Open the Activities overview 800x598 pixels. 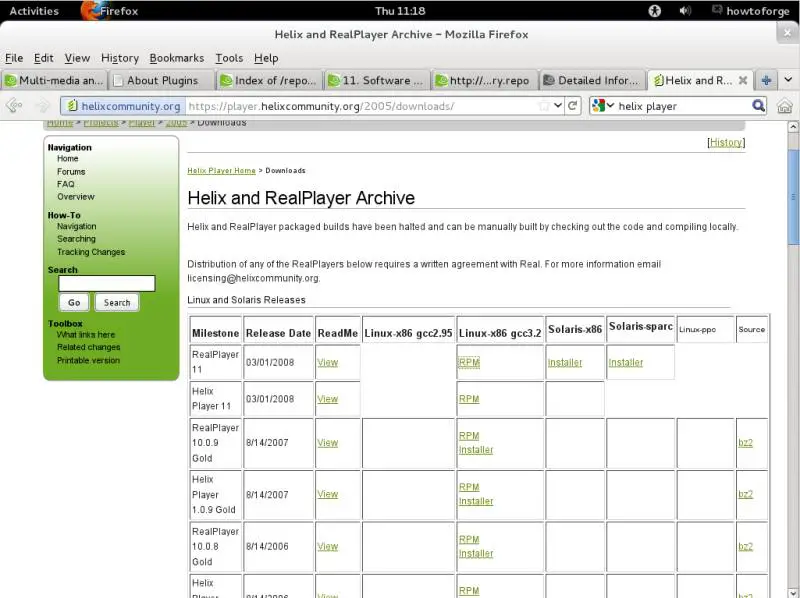click(x=34, y=11)
